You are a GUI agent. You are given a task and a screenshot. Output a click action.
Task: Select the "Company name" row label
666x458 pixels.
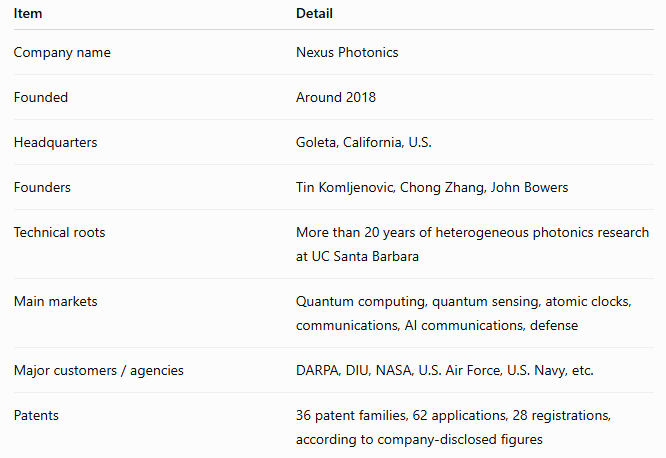tap(62, 52)
